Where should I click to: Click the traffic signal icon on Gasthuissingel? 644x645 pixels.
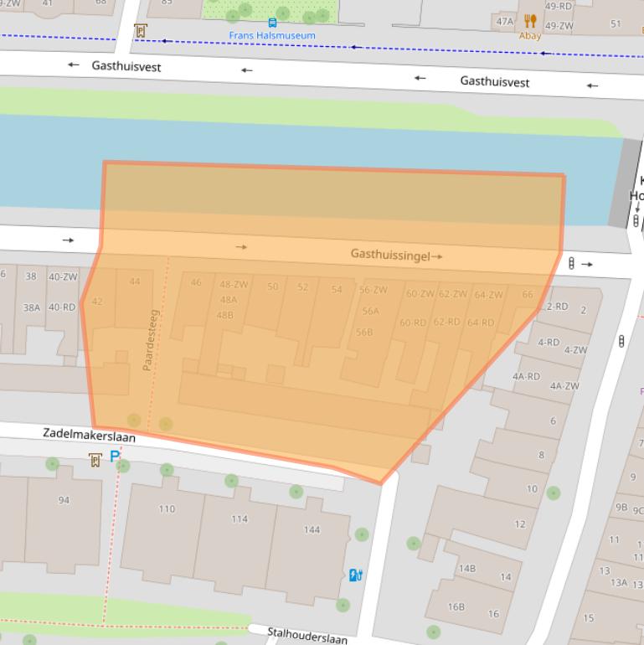(x=572, y=263)
